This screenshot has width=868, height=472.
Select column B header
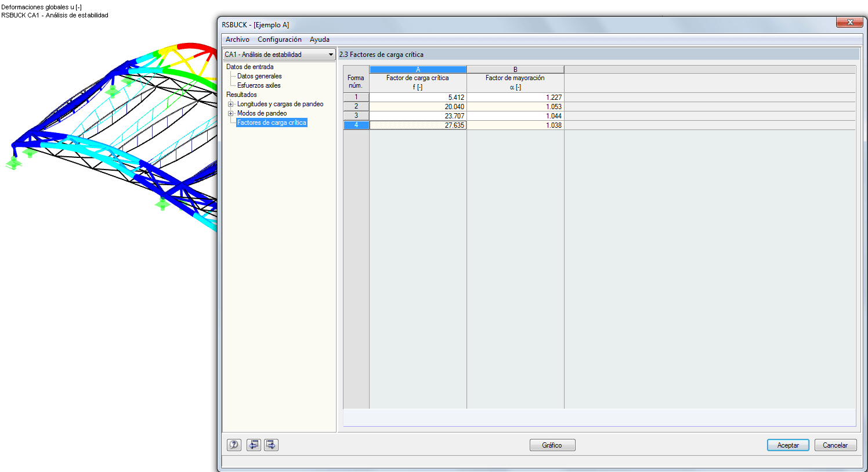[515, 70]
